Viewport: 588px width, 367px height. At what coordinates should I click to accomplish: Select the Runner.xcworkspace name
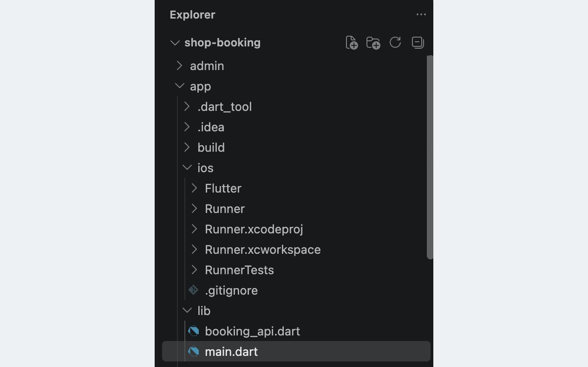pos(263,250)
